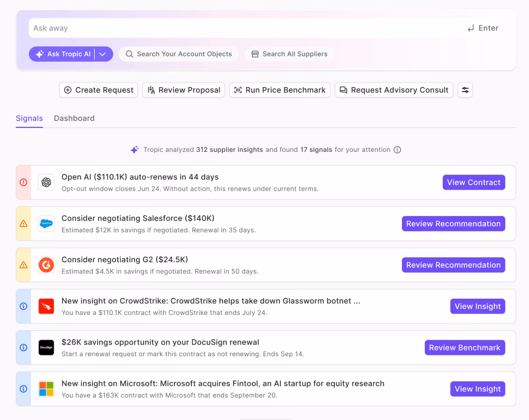Click the info icon on CrowdStrike signal
529x420 pixels.
point(23,306)
